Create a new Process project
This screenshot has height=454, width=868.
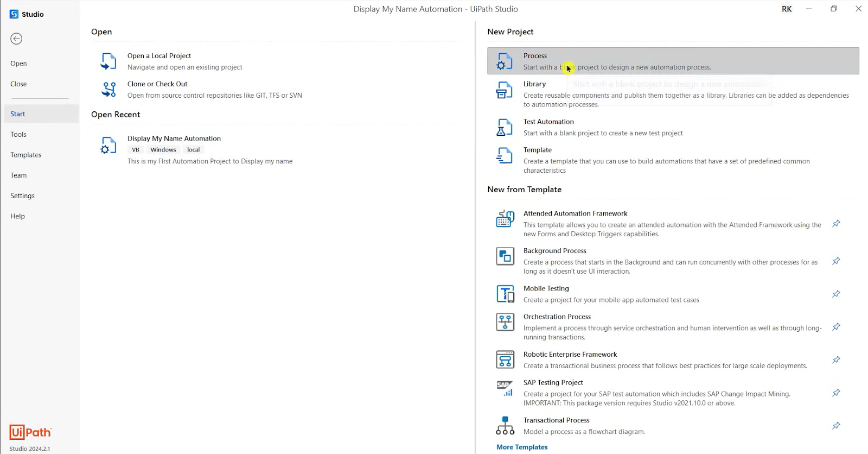(x=673, y=61)
